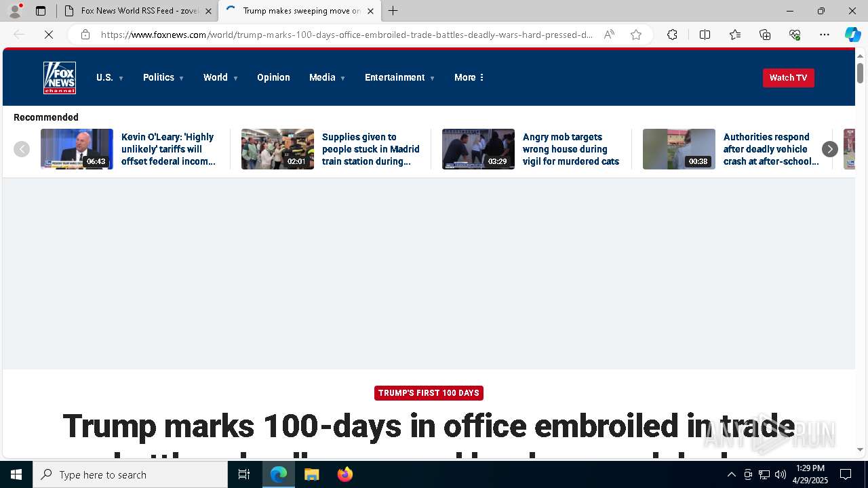Click the browser address bar URL

[x=347, y=35]
